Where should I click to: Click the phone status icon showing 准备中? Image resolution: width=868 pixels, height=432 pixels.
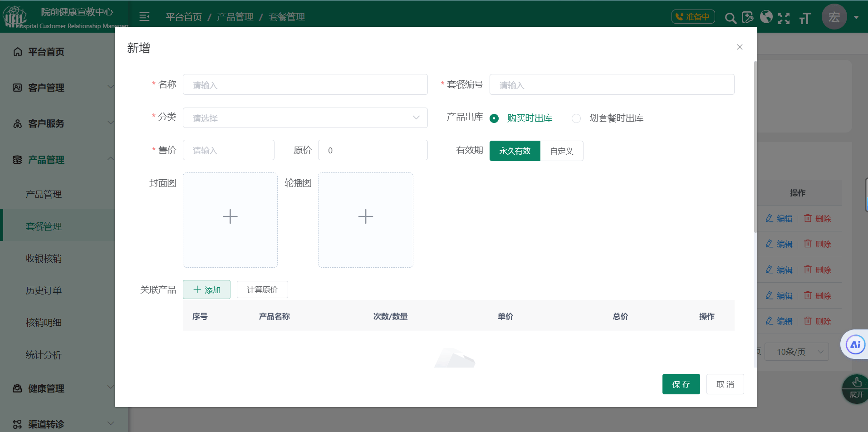coord(693,16)
